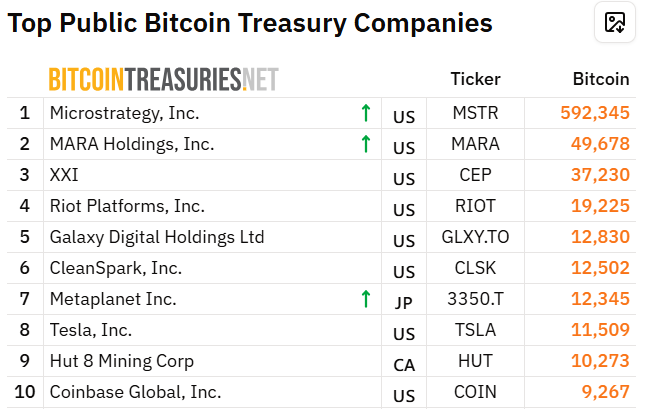Click the download image icon button
Image resolution: width=653 pixels, height=409 pixels.
point(615,22)
